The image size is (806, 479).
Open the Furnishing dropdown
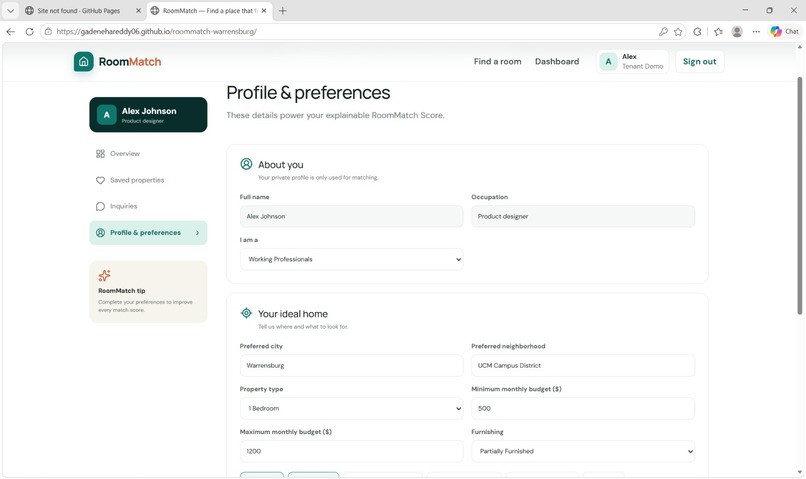583,451
